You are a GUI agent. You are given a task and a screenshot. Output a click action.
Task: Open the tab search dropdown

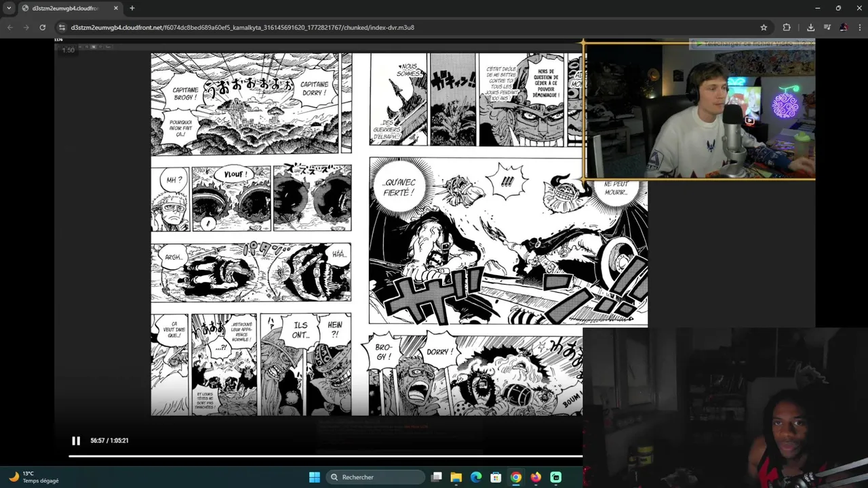[x=9, y=8]
